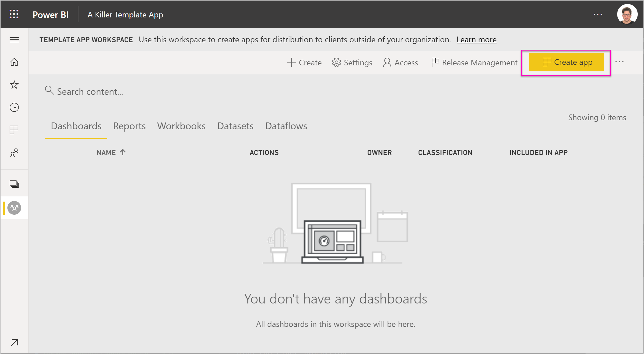
Task: Open Apps icon in left sidebar
Action: tap(14, 130)
